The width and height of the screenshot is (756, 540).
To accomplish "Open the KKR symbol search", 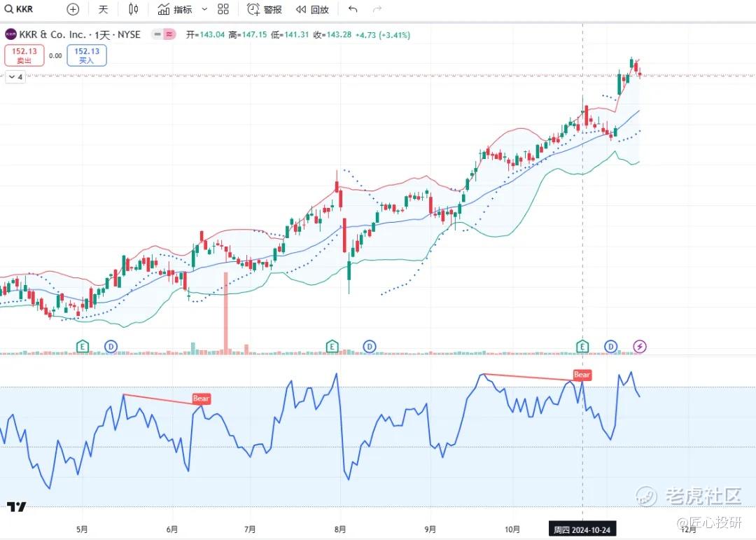I will pos(20,9).
